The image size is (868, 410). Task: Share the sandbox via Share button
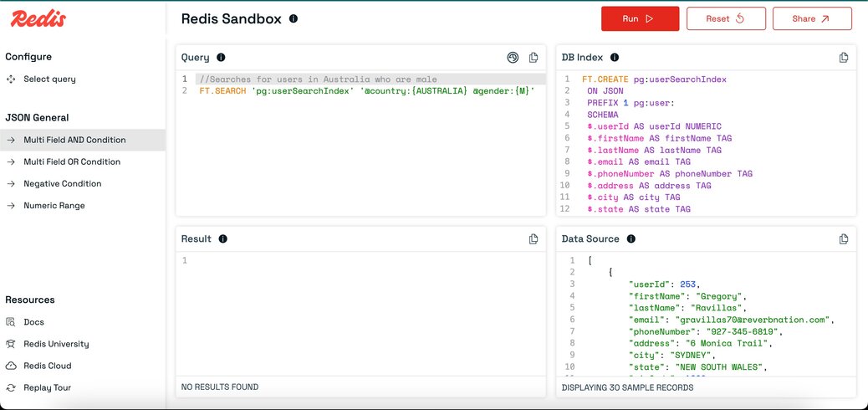tap(812, 19)
